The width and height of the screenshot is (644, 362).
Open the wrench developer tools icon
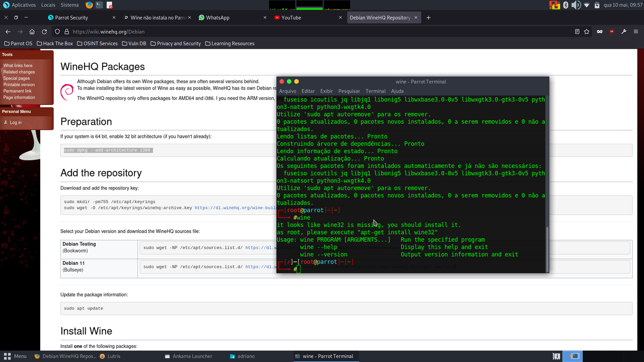pos(624,32)
